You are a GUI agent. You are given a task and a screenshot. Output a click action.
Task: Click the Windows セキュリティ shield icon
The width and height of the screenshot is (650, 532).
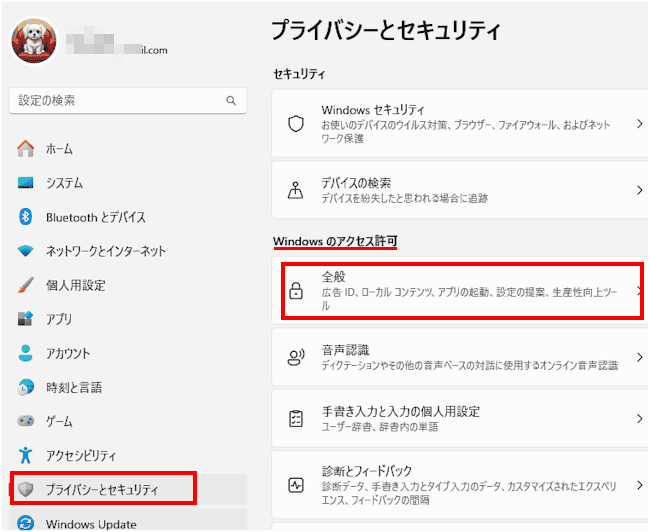click(x=296, y=124)
